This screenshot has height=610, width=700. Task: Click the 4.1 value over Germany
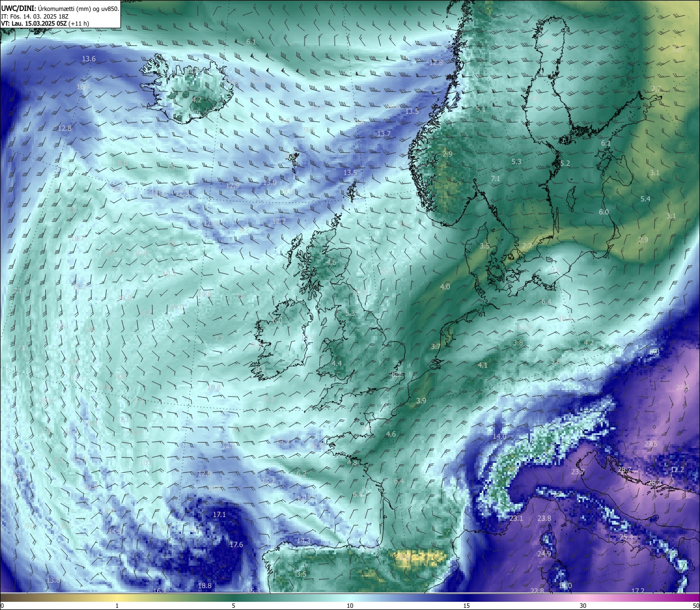click(x=482, y=365)
